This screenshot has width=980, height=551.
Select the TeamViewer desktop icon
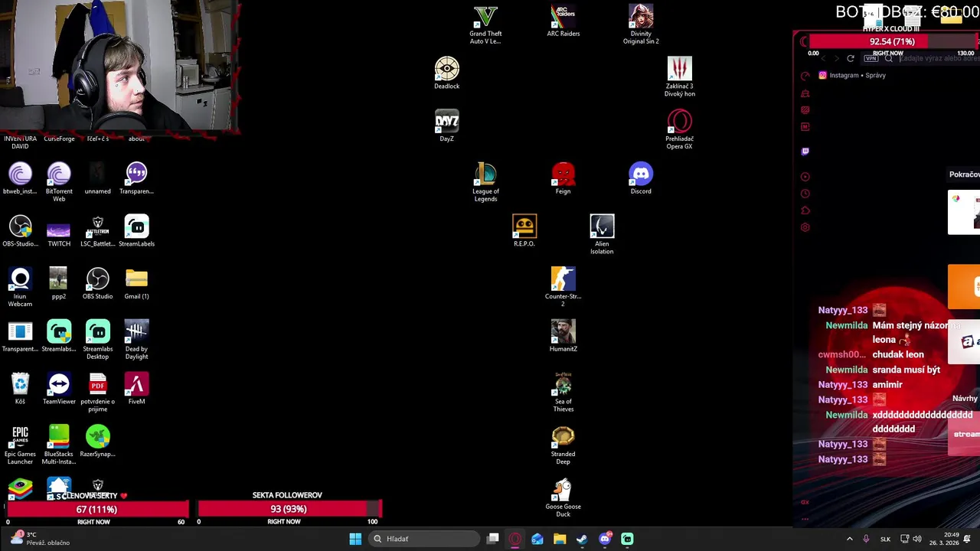pos(59,388)
